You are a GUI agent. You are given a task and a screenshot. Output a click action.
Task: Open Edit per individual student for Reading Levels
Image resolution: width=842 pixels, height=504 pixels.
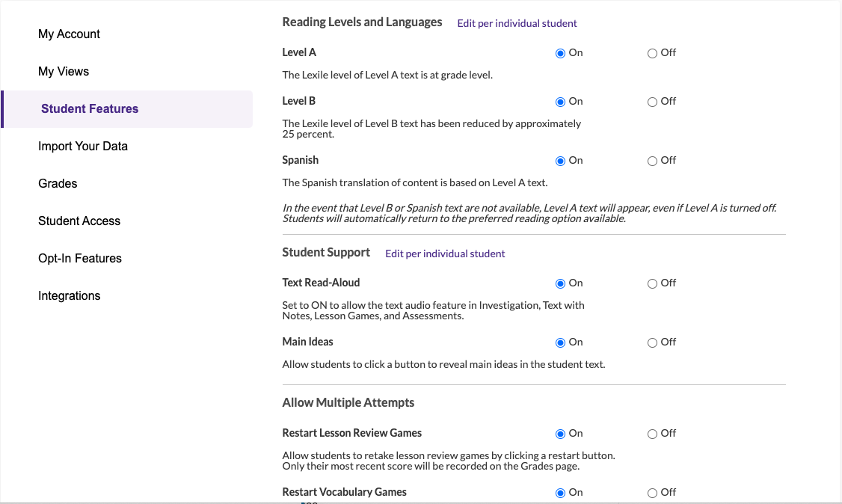(x=517, y=23)
